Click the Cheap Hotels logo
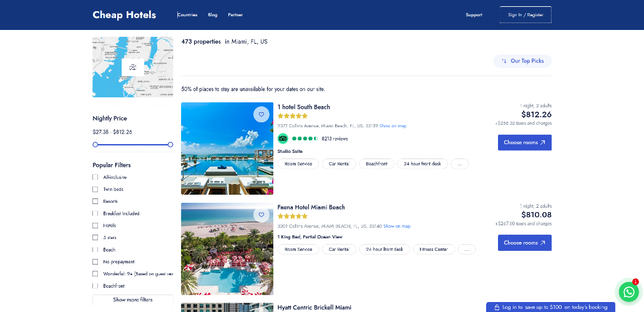Screen dimensions: 644x312 (124, 15)
